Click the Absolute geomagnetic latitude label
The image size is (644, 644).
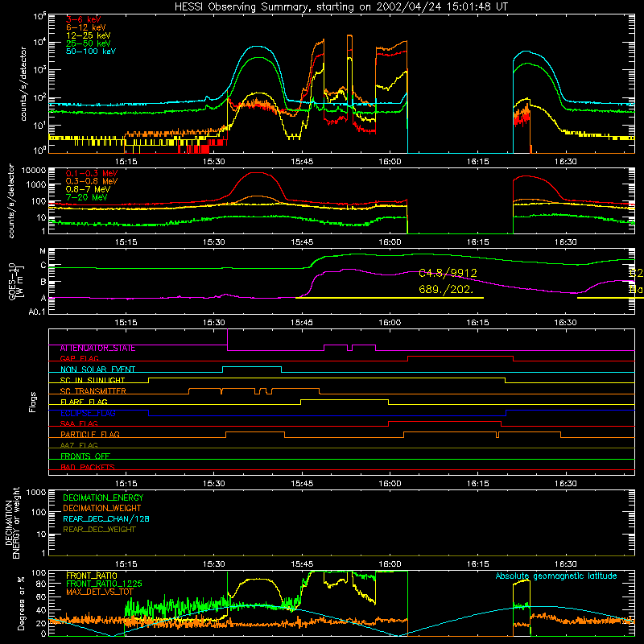click(556, 576)
